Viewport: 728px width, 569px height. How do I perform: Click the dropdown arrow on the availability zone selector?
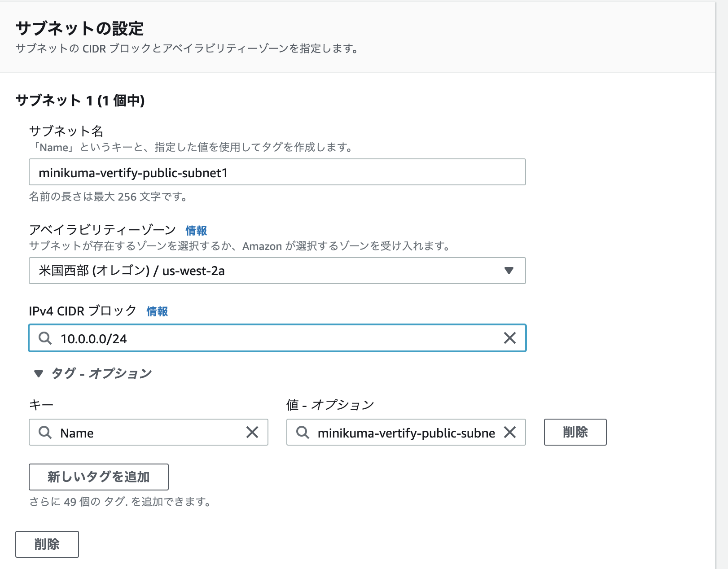coord(509,271)
